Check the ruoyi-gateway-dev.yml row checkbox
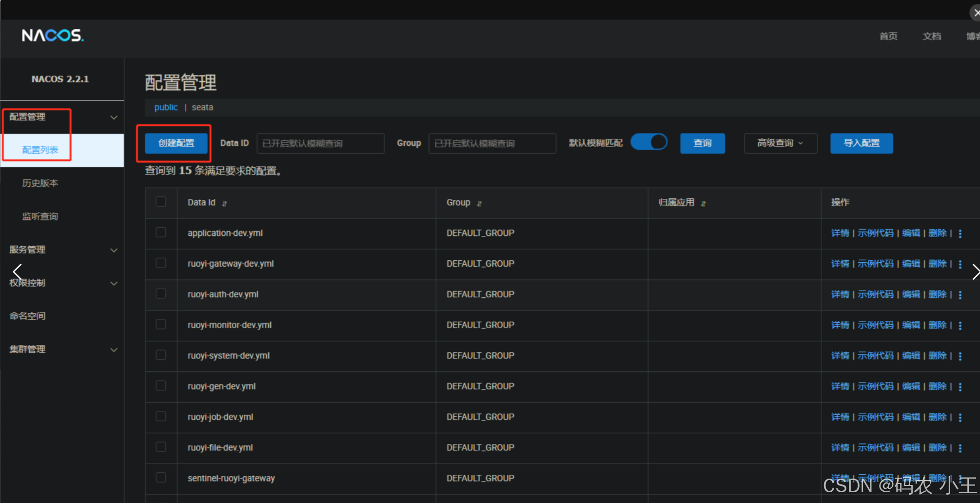Screen dimensions: 980x503 coord(161,263)
